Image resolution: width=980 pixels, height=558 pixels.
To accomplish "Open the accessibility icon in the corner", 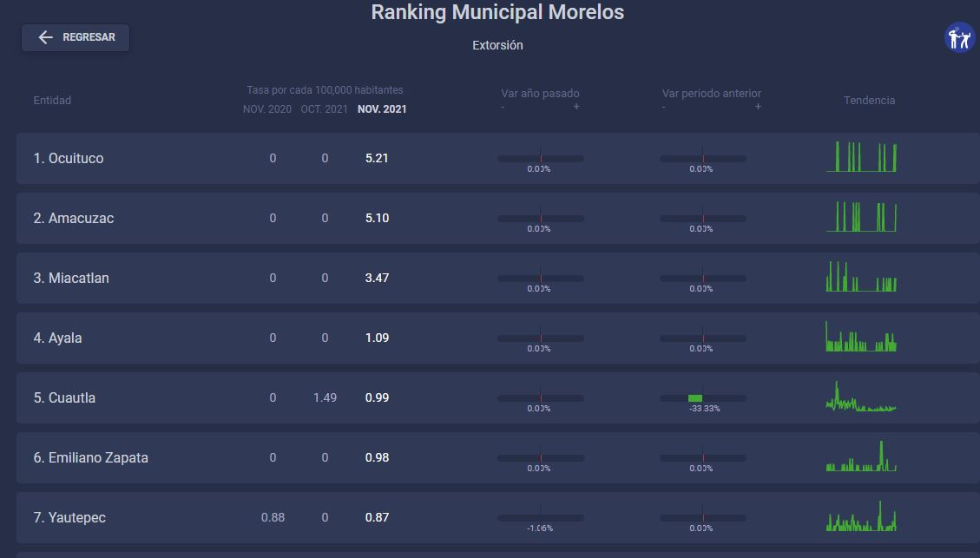I will (959, 38).
